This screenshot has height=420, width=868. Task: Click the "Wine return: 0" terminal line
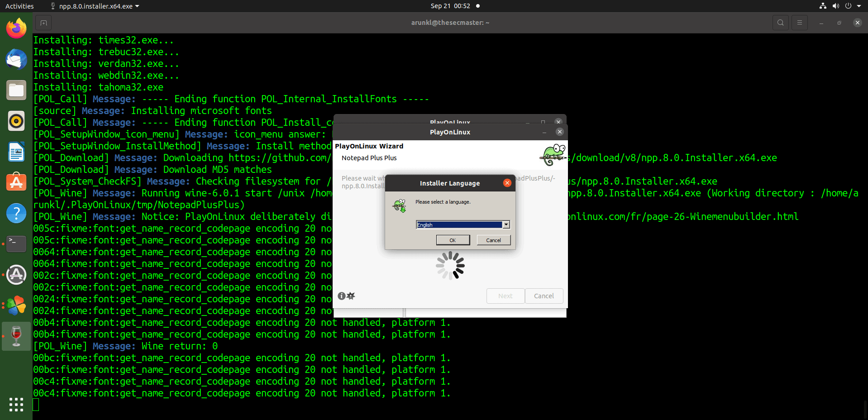point(126,346)
